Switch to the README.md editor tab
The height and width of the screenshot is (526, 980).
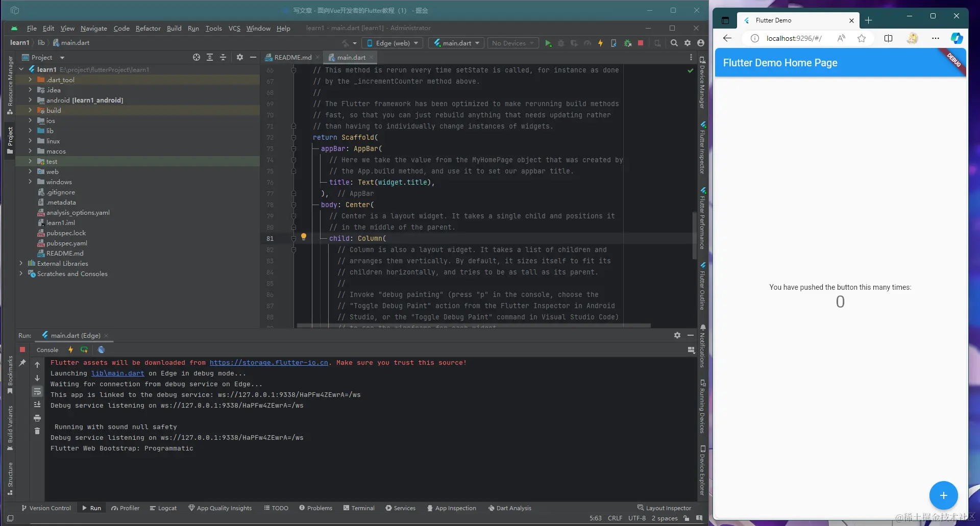[x=292, y=58]
